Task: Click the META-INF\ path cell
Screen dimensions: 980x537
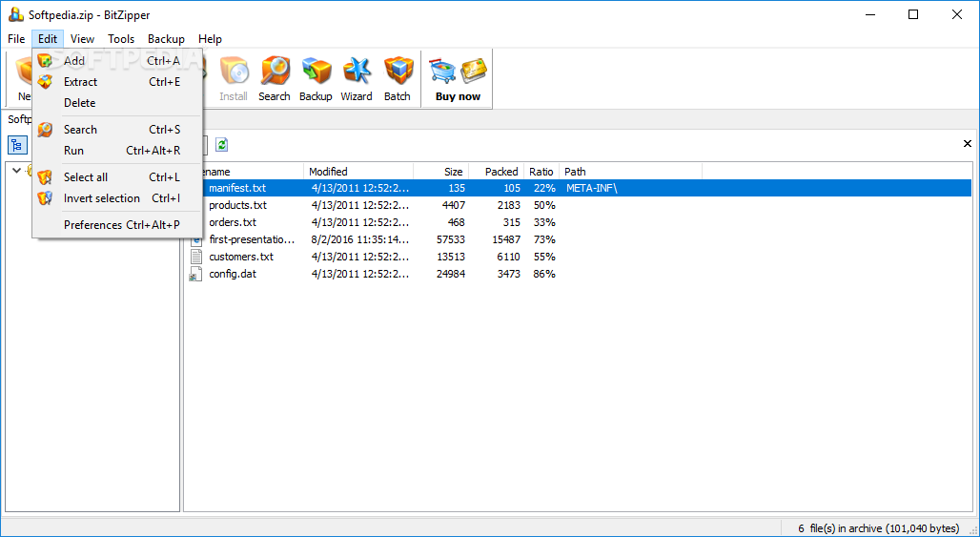Action: point(591,188)
